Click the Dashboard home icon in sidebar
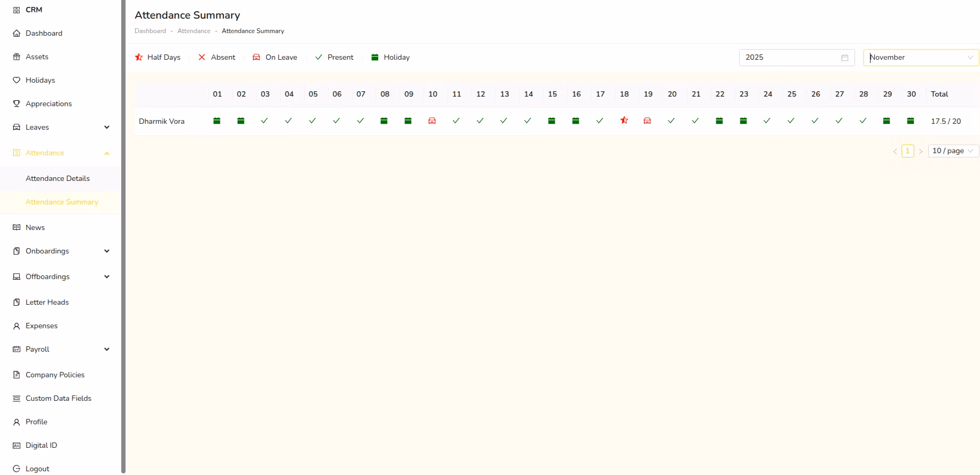Image resolution: width=980 pixels, height=475 pixels. coord(17,34)
